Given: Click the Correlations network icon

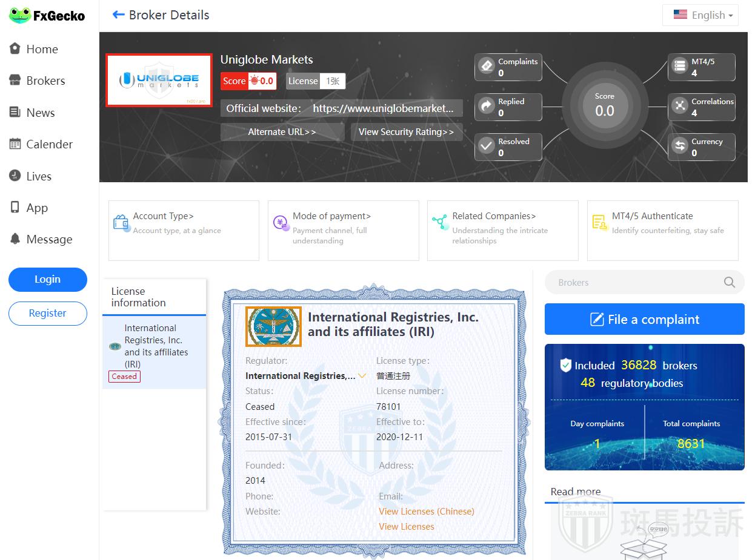Looking at the screenshot, I should [680, 107].
